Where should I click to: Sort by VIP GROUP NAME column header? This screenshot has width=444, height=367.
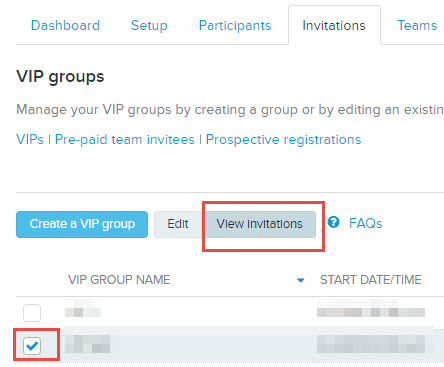pos(119,280)
